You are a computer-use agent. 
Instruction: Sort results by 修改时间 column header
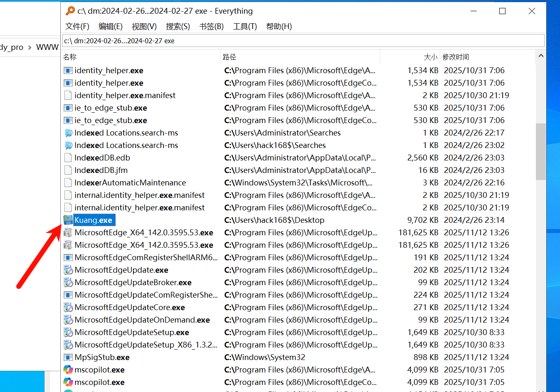456,57
